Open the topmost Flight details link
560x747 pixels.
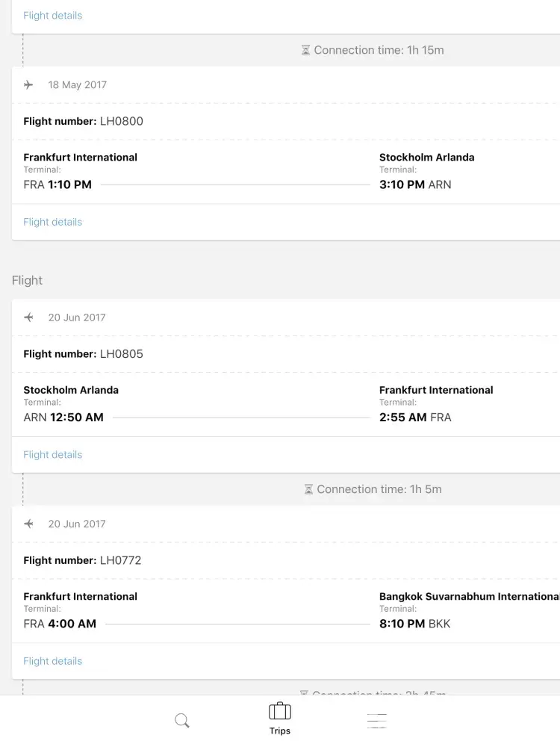(53, 16)
